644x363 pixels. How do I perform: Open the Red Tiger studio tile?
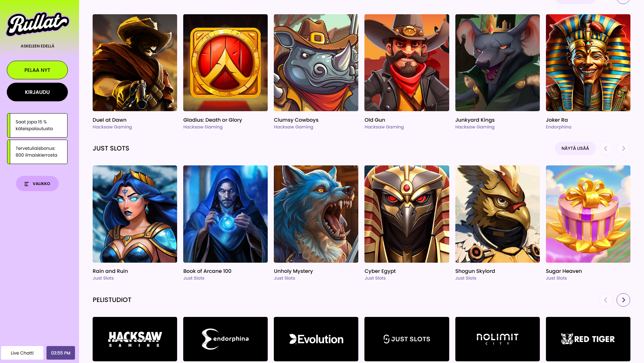coord(588,339)
